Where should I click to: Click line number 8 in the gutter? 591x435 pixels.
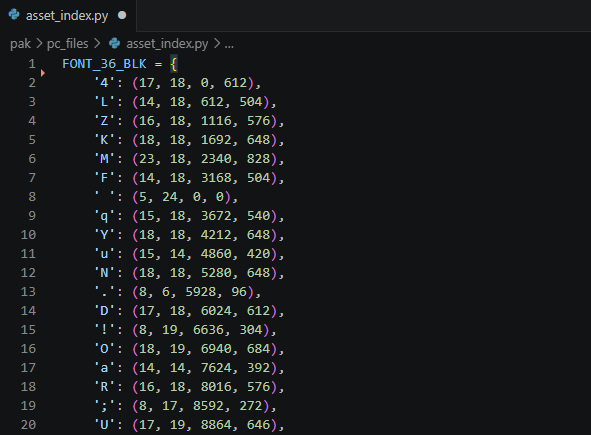click(32, 197)
